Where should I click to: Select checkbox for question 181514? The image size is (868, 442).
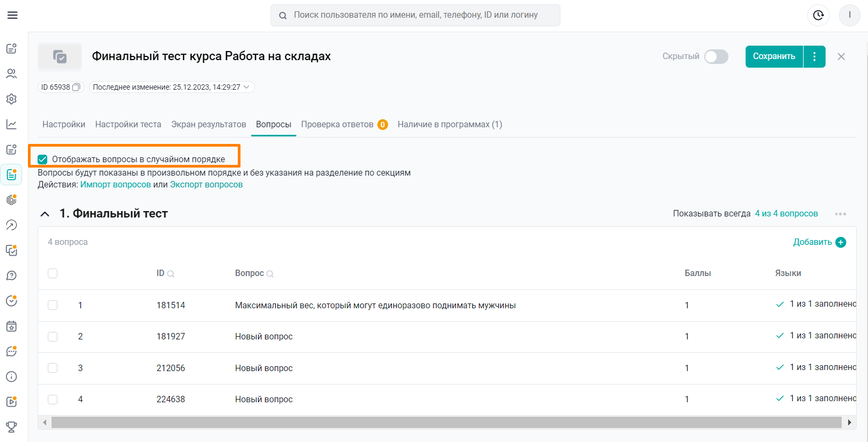coord(53,305)
